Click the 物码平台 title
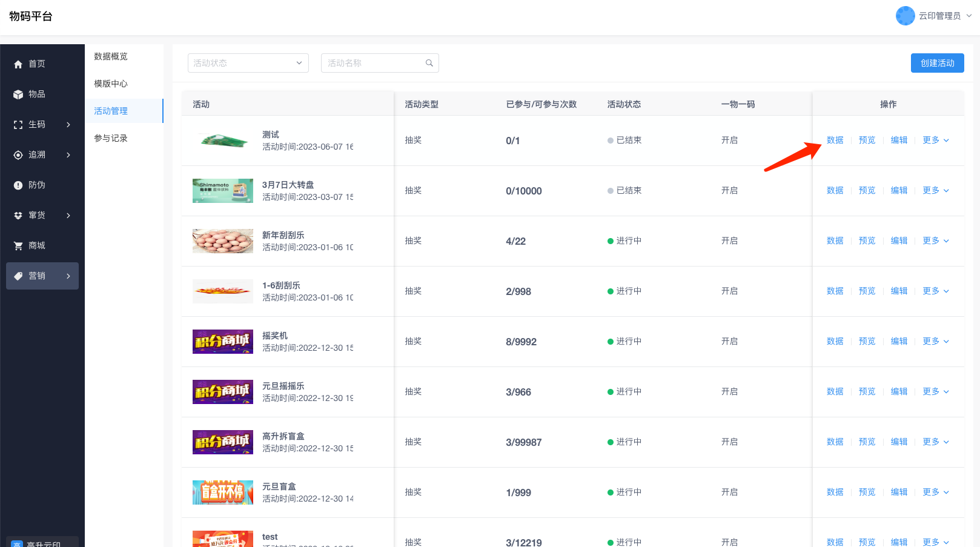 [31, 16]
